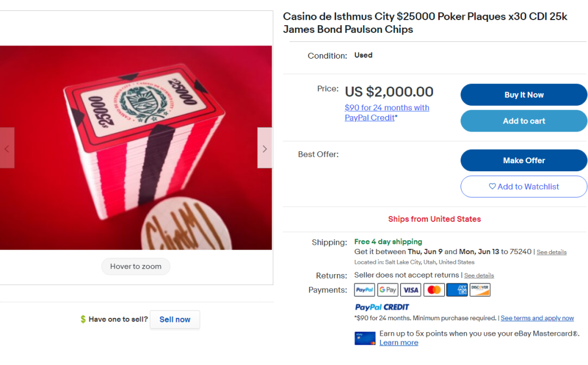The width and height of the screenshot is (588, 365).
Task: Click the eBay Mastercard card icon
Action: point(365,338)
